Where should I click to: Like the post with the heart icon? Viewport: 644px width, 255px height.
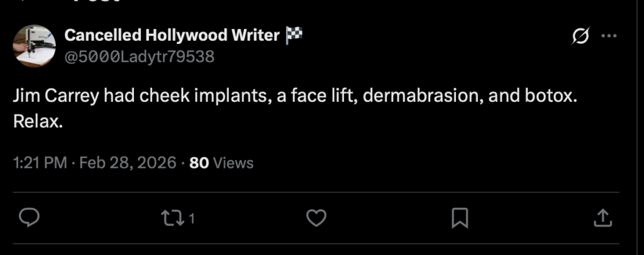(316, 218)
